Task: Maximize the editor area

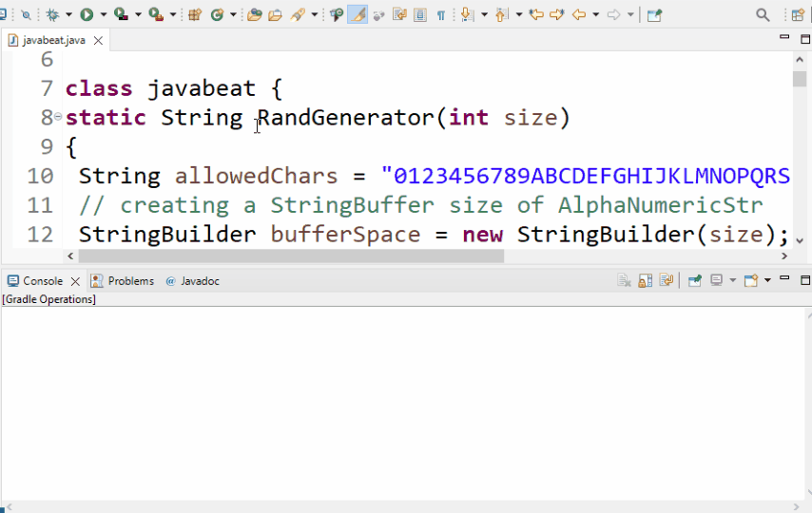Action: click(805, 39)
